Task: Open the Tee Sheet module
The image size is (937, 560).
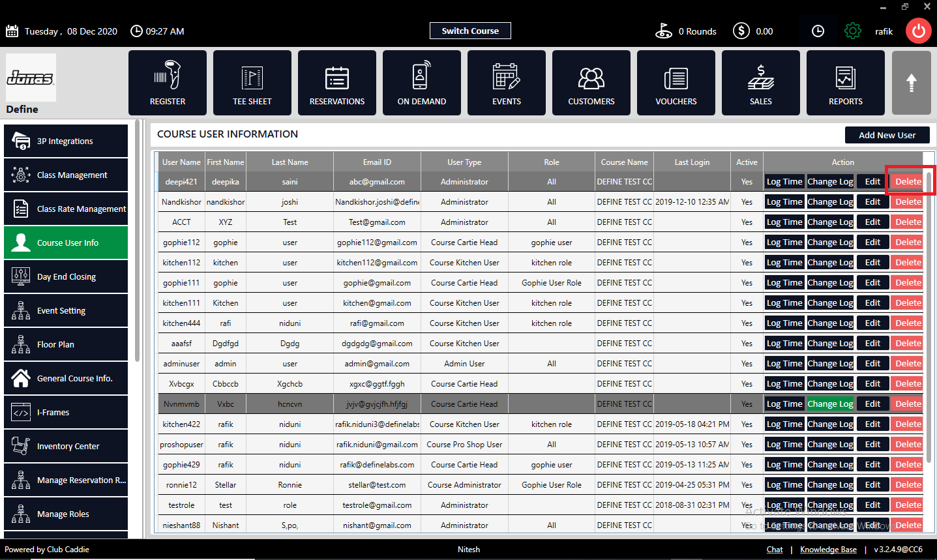Action: coord(252,83)
